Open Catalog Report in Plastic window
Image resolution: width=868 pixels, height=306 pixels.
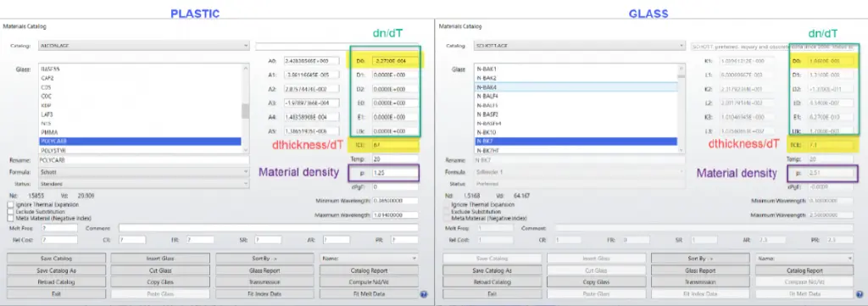point(369,270)
